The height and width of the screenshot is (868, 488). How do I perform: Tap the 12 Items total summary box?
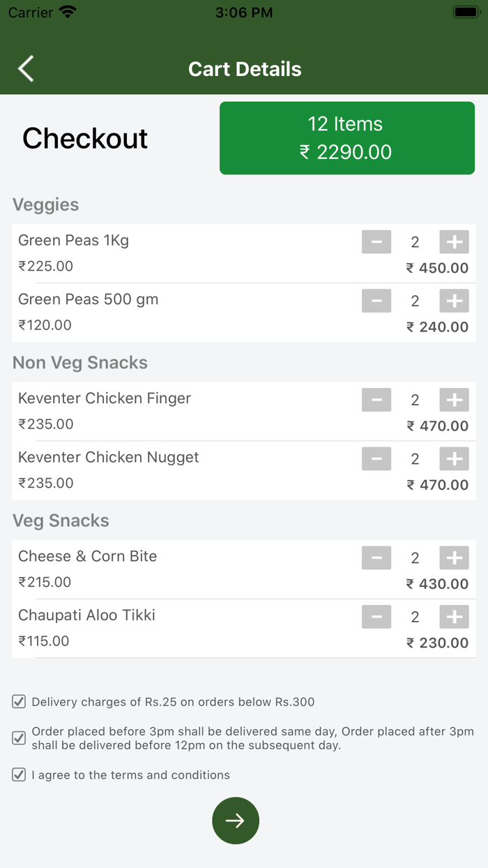click(x=347, y=138)
